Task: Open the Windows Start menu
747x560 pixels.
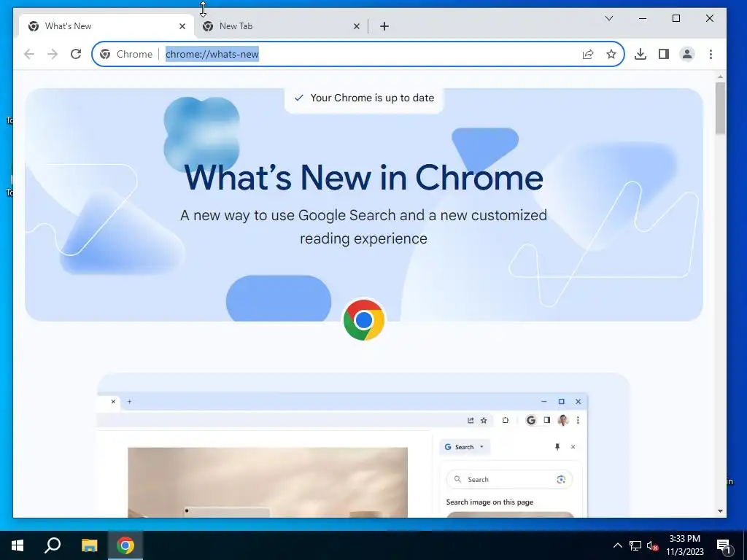Action: click(18, 545)
